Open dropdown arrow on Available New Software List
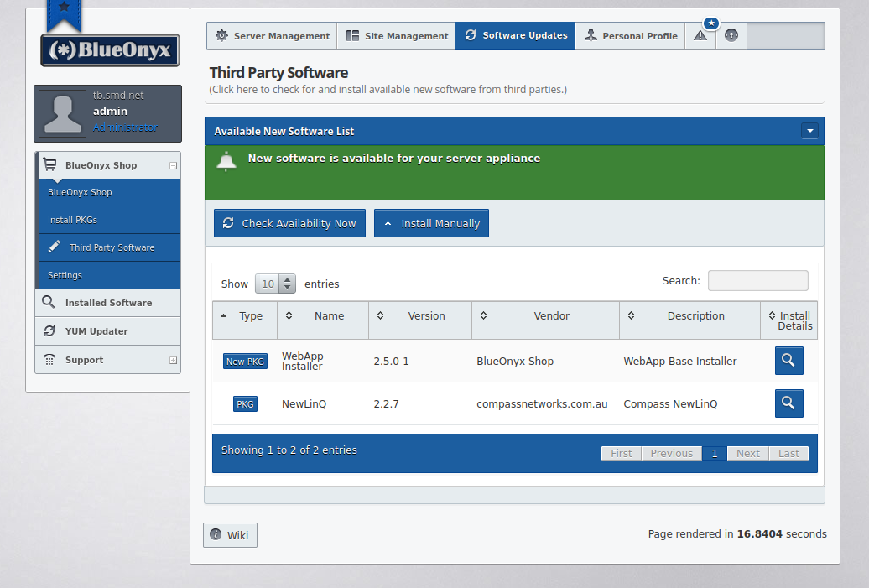869x588 pixels. click(809, 131)
